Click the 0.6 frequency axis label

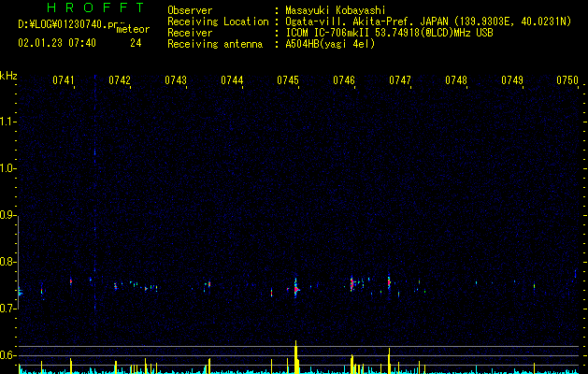[x=8, y=355]
